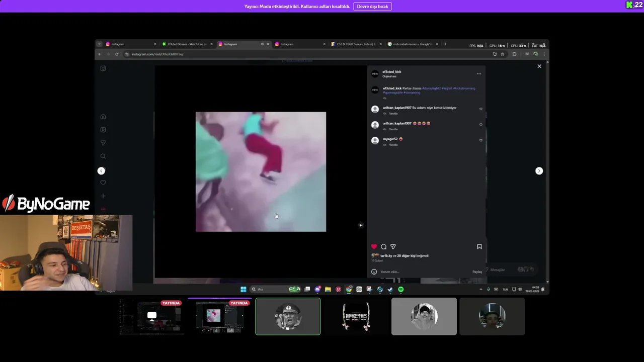
Task: Open Steam from the taskbar
Action: (390, 290)
